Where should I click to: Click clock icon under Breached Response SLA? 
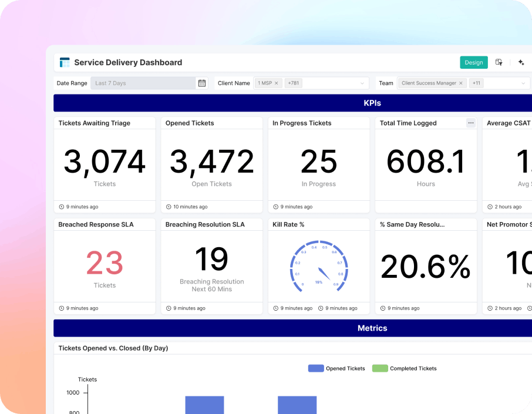(x=62, y=308)
